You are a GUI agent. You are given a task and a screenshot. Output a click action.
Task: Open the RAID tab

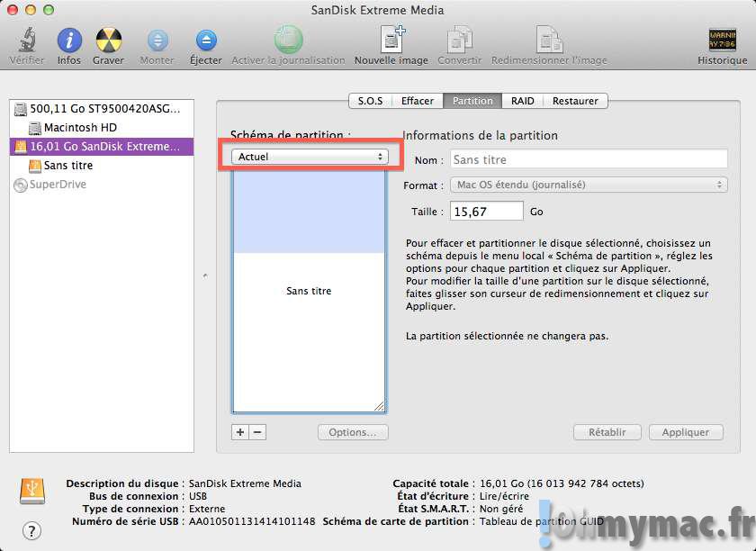523,101
